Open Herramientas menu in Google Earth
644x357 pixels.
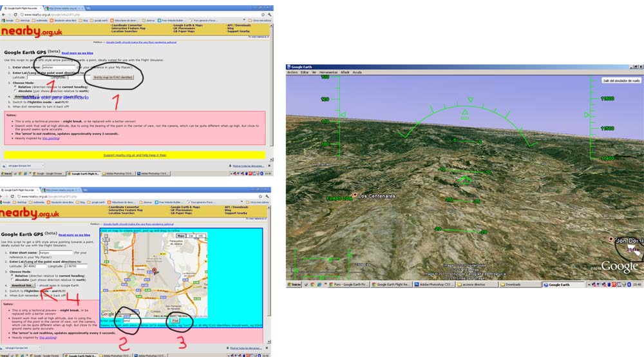click(x=328, y=72)
